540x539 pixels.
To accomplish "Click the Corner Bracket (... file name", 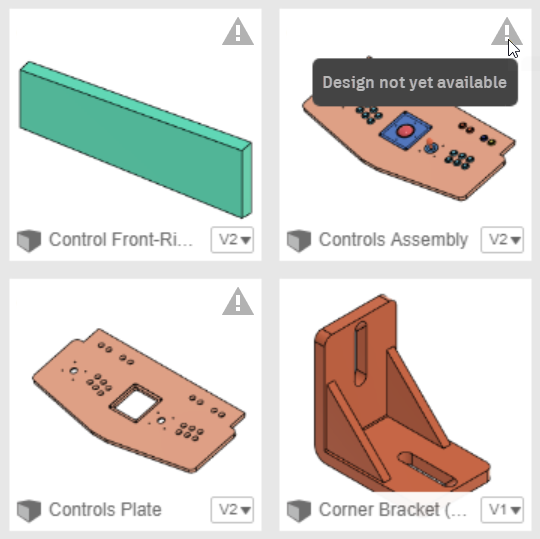I will [393, 510].
